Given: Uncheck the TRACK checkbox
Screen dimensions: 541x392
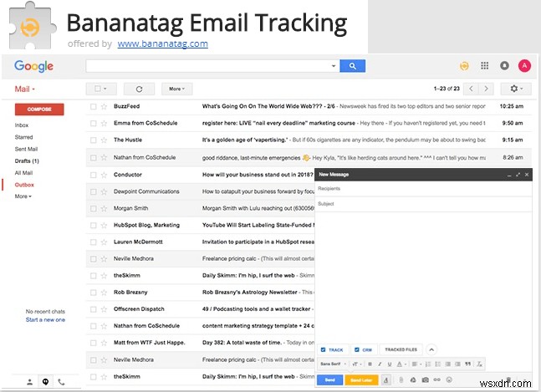Looking at the screenshot, I should point(323,349).
